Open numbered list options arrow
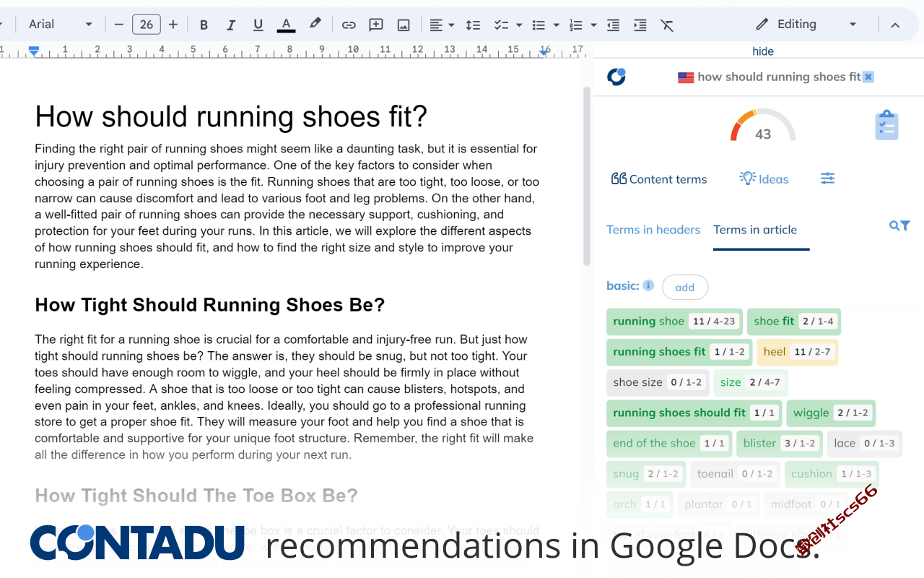Screen dimensions: 924x578 pos(593,25)
